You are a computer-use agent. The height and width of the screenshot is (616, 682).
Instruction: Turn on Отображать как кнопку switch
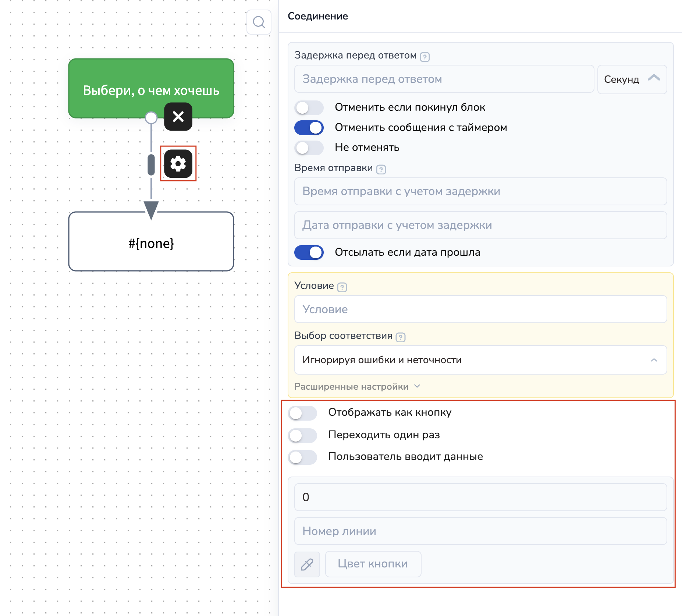[302, 413]
